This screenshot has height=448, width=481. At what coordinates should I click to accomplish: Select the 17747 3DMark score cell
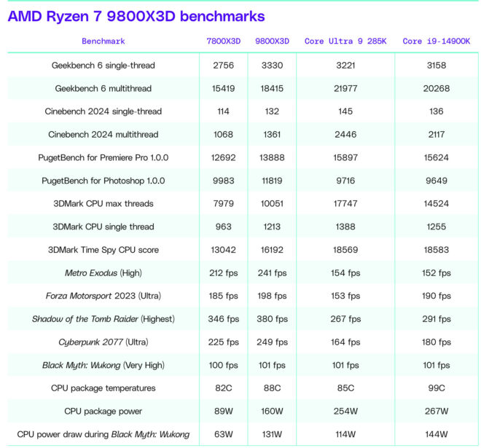[345, 204]
